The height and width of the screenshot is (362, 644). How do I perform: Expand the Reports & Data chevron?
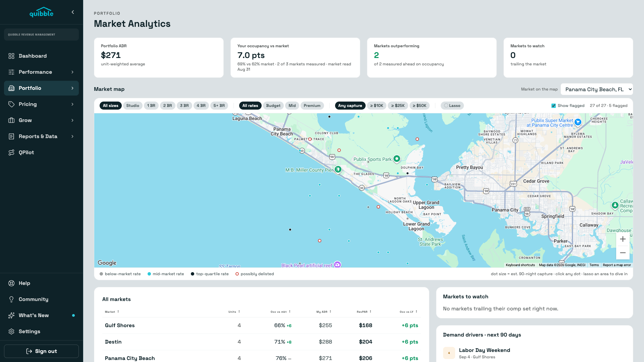[x=72, y=136]
